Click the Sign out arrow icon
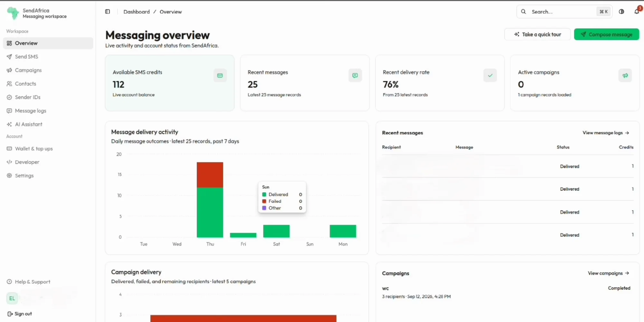Image resolution: width=644 pixels, height=322 pixels. coord(10,314)
